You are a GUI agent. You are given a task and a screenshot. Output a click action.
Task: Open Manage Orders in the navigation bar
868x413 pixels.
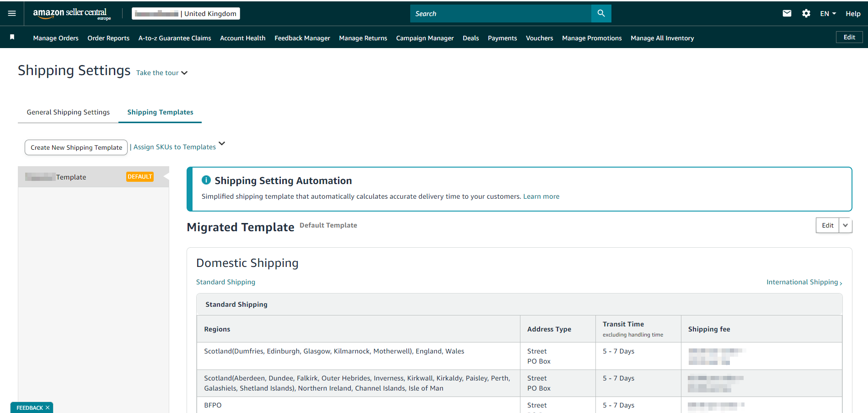click(56, 38)
